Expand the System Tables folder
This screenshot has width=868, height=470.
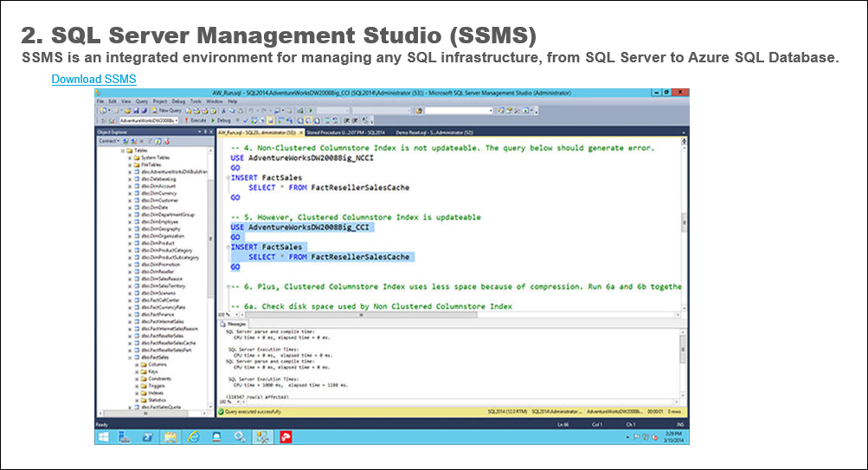[130, 158]
